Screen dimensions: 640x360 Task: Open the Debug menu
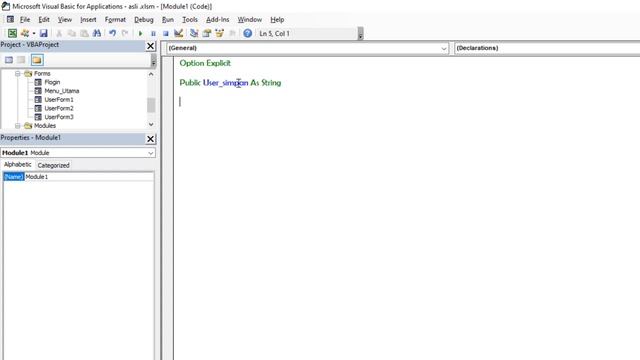[144, 20]
